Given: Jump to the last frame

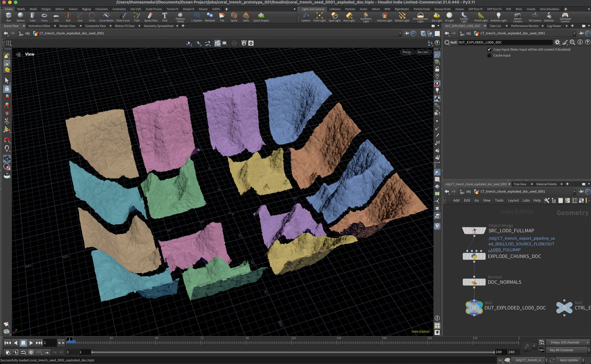Looking at the screenshot, I should coord(39,343).
